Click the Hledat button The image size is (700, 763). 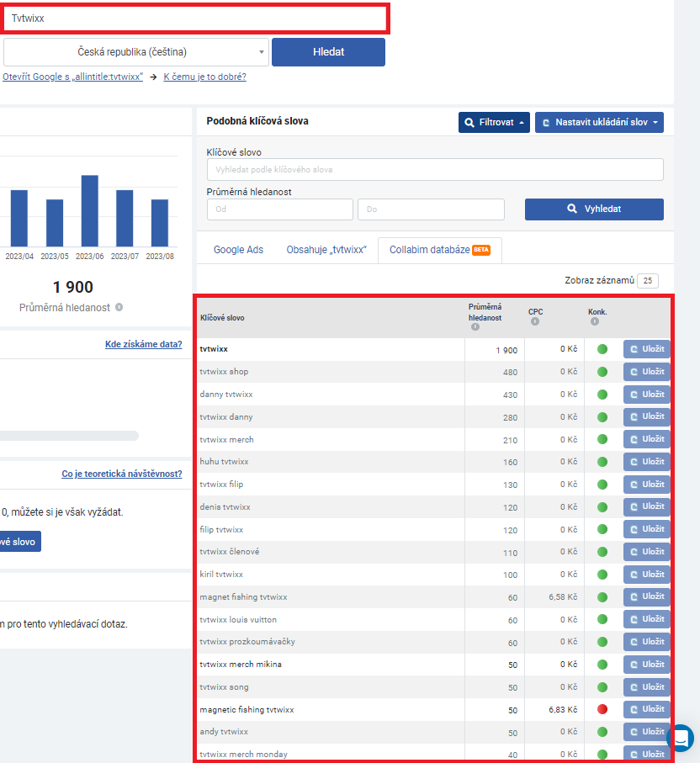pos(329,52)
